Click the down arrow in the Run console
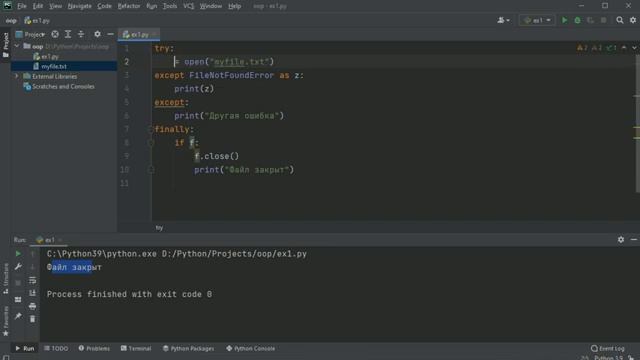The height and width of the screenshot is (360, 640). pyautogui.click(x=32, y=267)
